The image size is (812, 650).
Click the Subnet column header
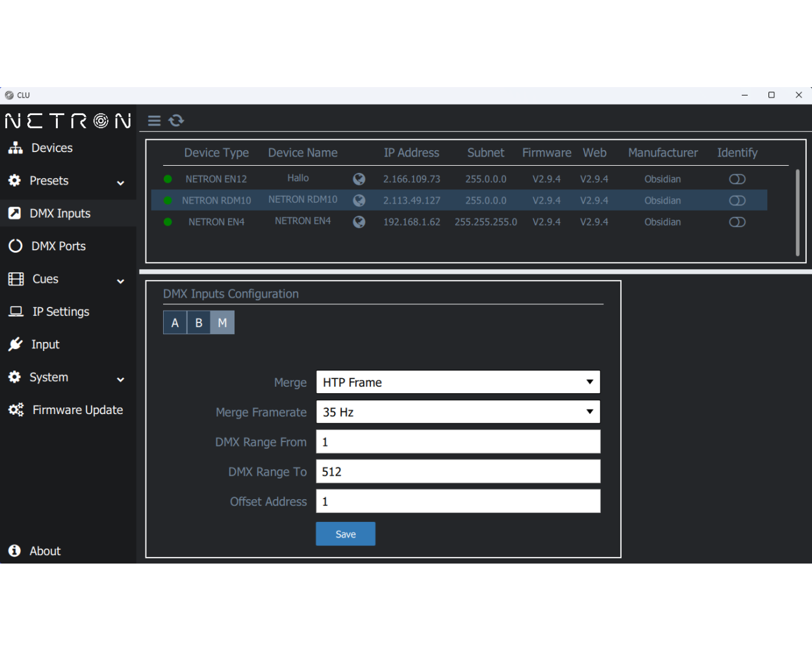486,153
